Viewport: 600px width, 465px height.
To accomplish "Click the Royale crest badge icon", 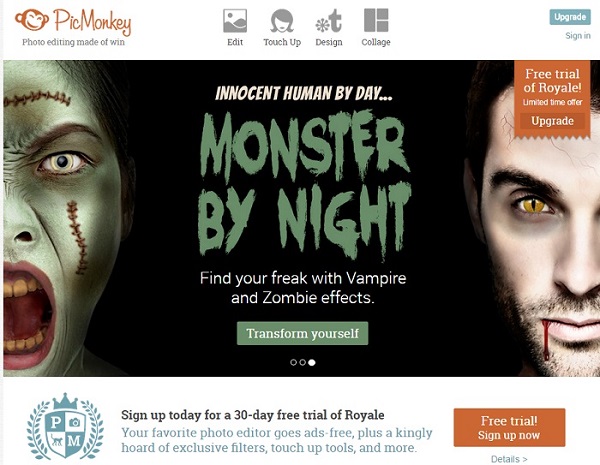I will (65, 426).
